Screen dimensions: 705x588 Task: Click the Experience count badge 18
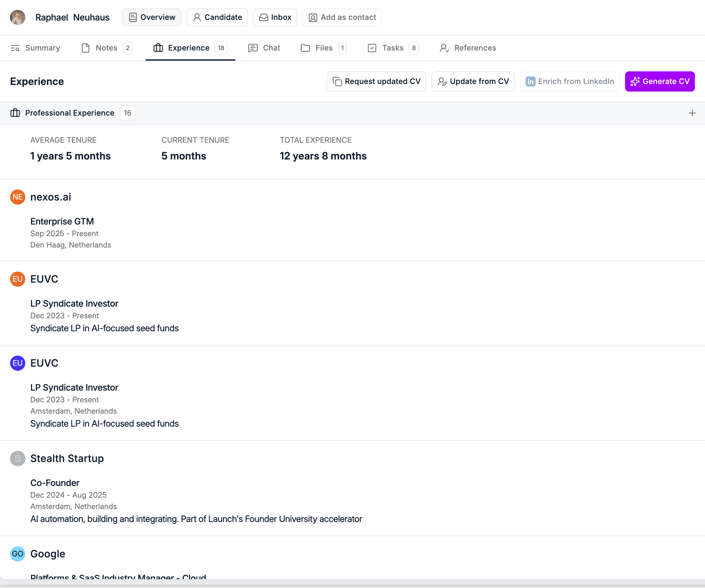pos(221,48)
